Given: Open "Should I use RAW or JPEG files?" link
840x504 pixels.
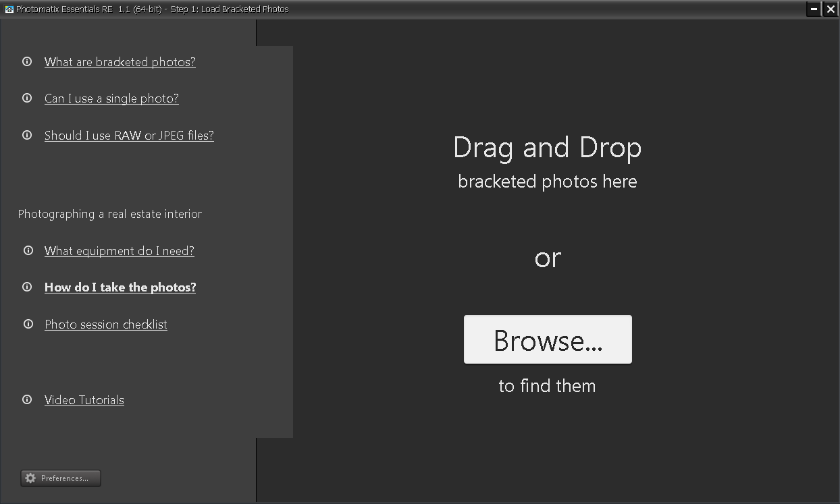Looking at the screenshot, I should click(x=129, y=136).
